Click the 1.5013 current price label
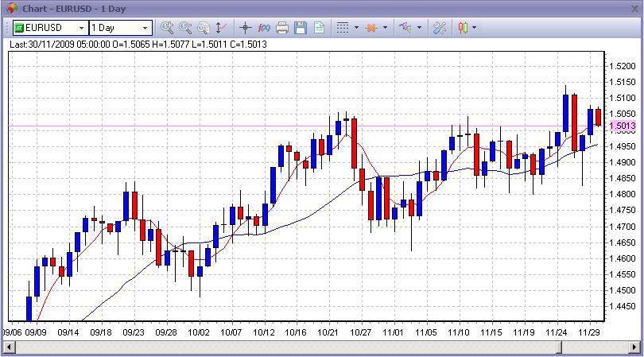 pos(623,126)
